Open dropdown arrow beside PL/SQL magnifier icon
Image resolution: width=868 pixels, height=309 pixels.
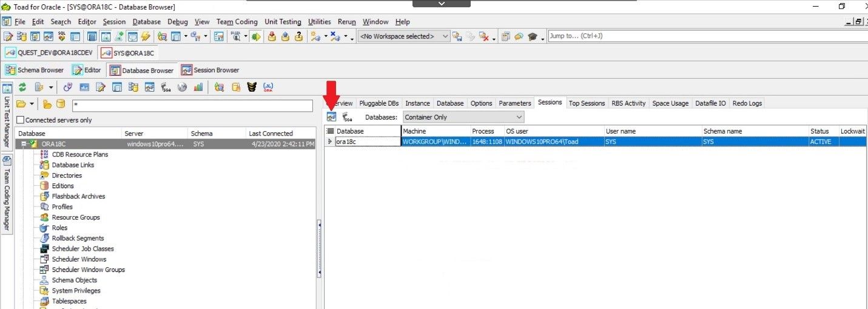click(246, 37)
